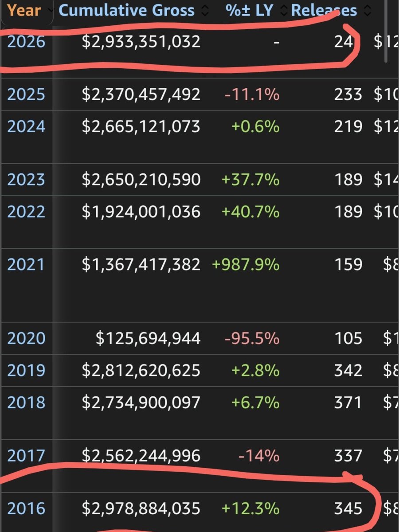The height and width of the screenshot is (532, 399).
Task: Click the Releases column sort arrows
Action: (x=367, y=10)
